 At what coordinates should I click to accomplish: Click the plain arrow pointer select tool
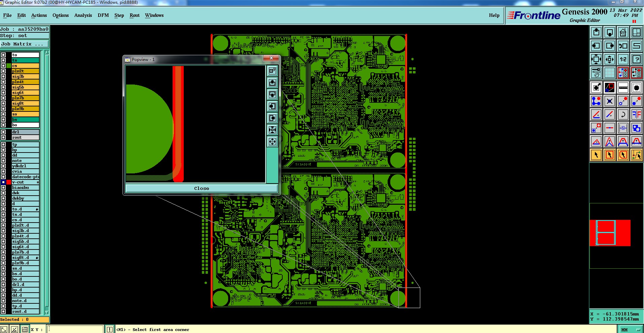(x=596, y=155)
